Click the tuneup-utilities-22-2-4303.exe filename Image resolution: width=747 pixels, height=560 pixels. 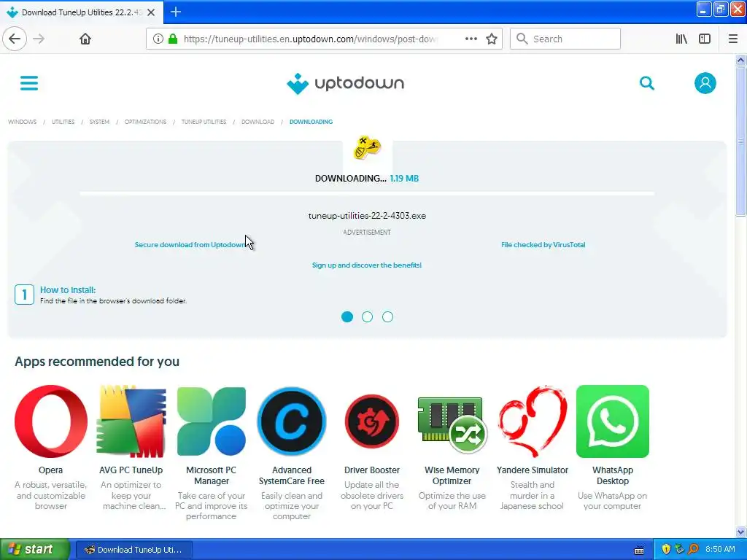[367, 216]
